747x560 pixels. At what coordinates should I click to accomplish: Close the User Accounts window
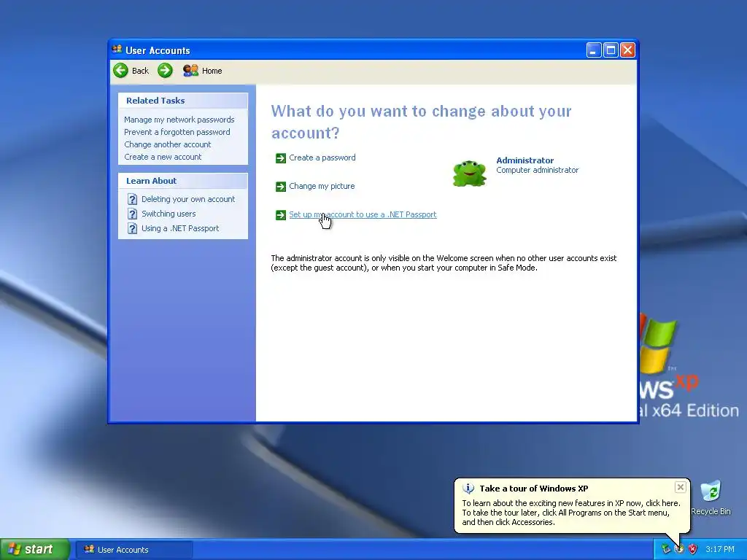tap(627, 50)
